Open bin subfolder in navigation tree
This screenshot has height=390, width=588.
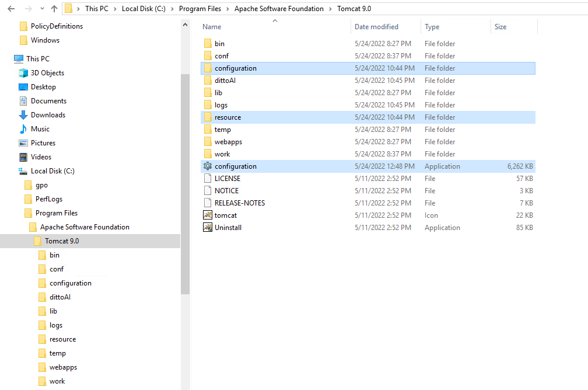coord(54,255)
